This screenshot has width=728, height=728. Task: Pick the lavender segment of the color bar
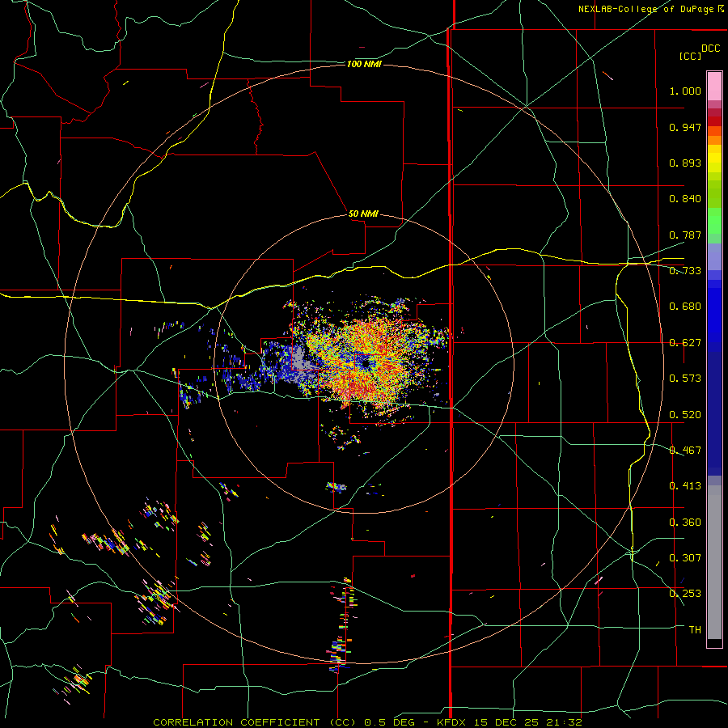(714, 256)
